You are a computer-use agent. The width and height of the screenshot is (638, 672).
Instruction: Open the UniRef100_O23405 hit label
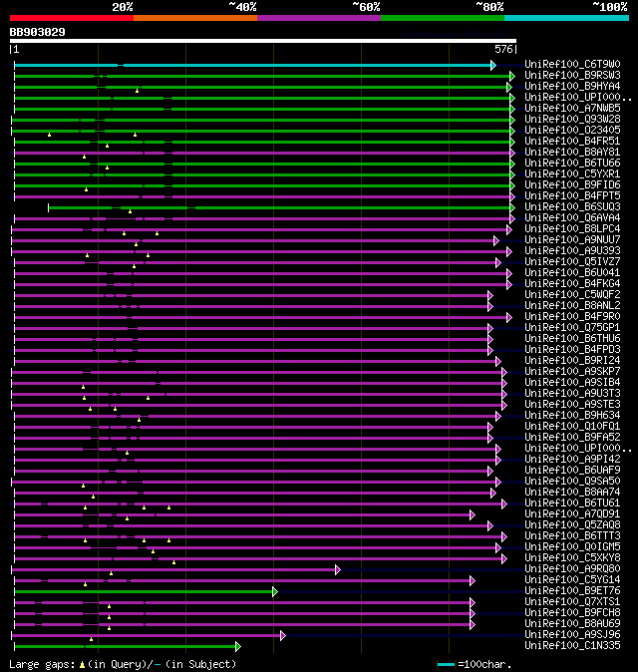click(572, 130)
